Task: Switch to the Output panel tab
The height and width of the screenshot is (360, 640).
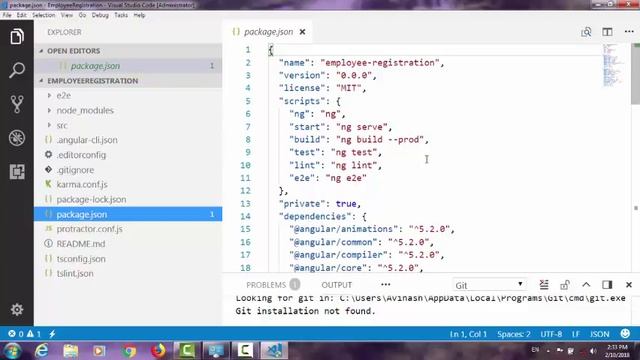Action: pyautogui.click(x=336, y=284)
